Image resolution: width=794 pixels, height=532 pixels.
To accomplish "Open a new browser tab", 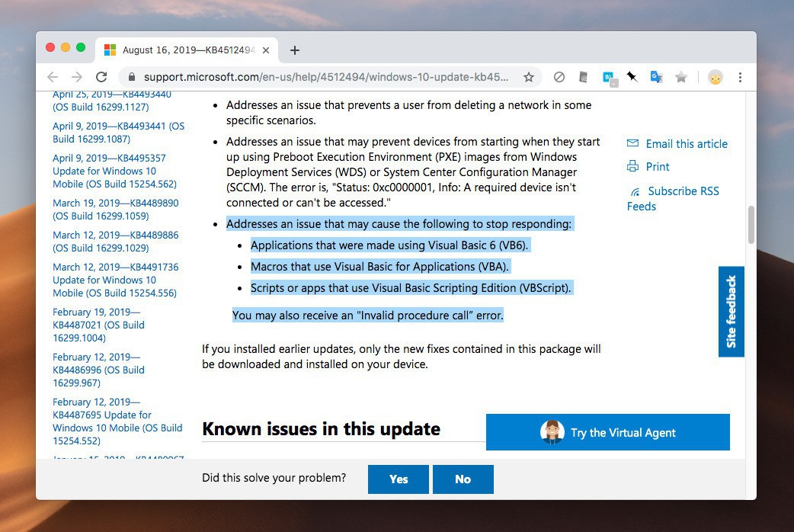I will click(x=295, y=50).
